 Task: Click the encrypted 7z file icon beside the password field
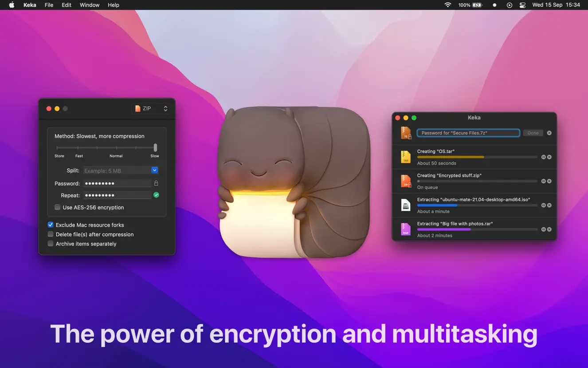click(x=405, y=133)
